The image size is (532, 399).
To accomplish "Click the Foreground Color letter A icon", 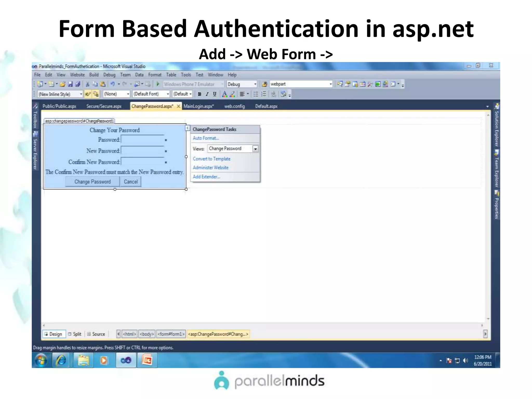I will pyautogui.click(x=225, y=94).
